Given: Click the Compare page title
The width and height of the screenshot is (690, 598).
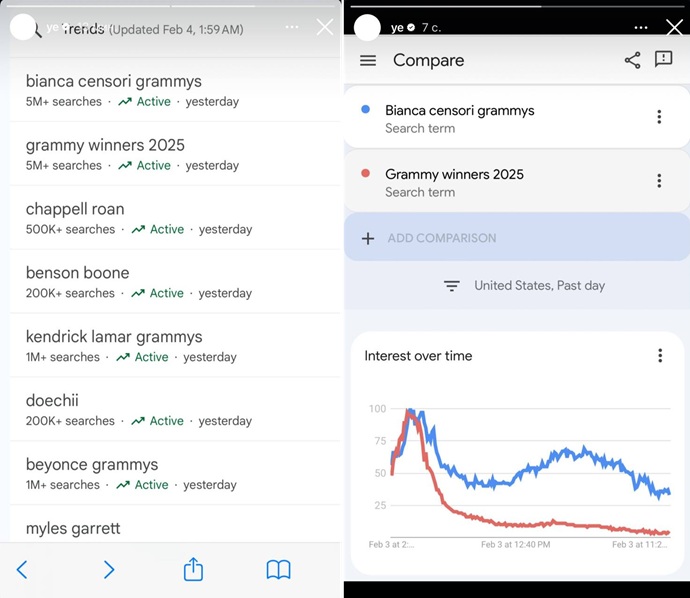Looking at the screenshot, I should click(x=428, y=60).
